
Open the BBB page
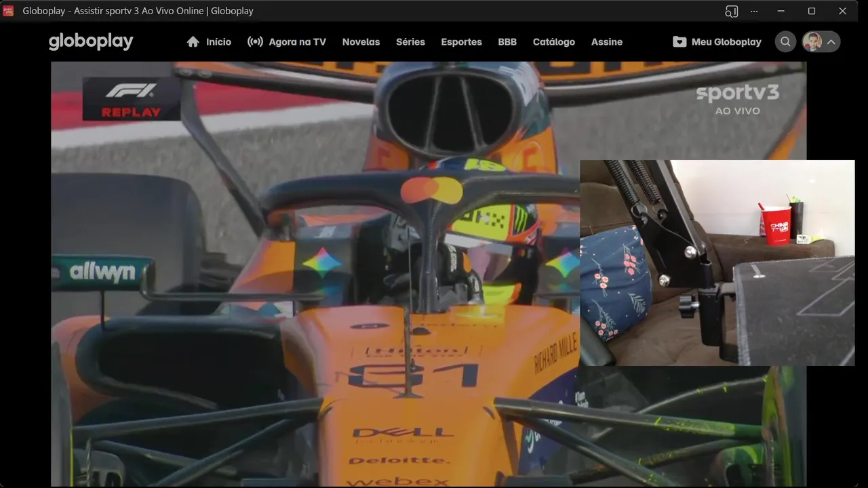[x=507, y=41]
